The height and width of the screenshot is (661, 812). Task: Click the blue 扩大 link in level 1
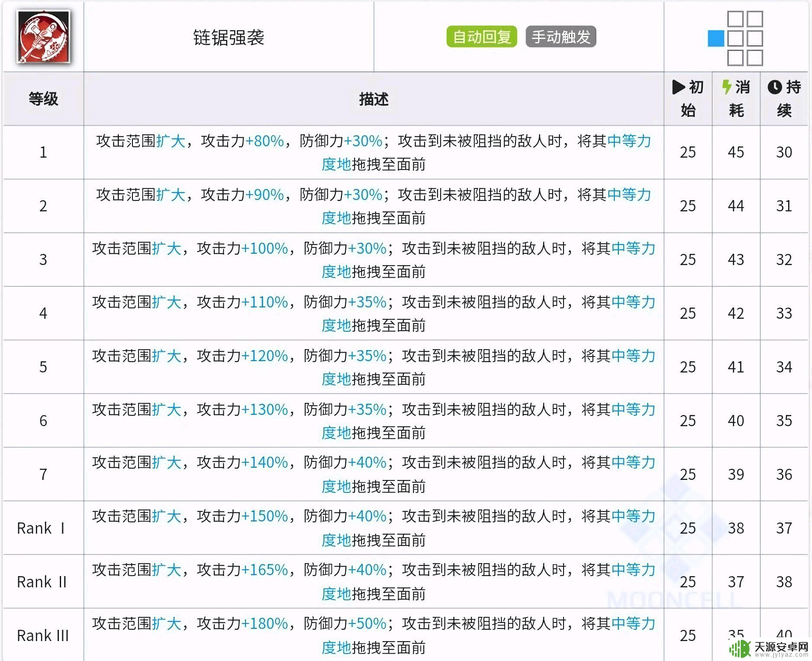171,141
